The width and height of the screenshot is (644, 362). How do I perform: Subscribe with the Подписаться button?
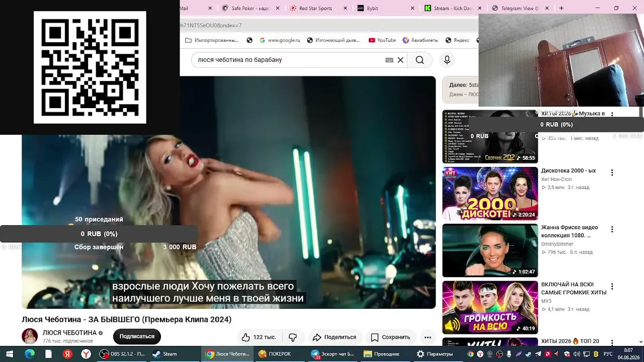pyautogui.click(x=137, y=337)
